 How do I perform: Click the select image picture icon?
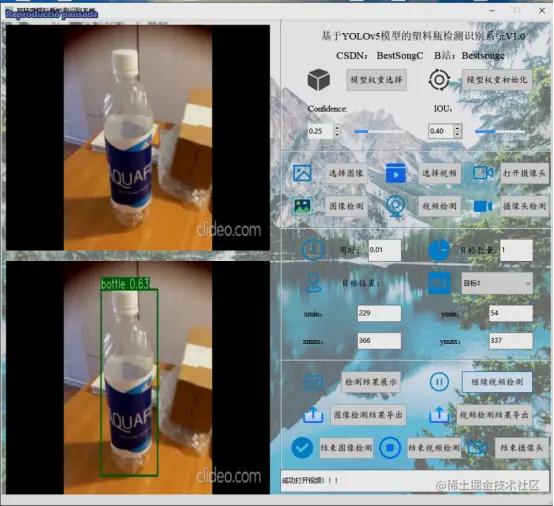[x=302, y=173]
